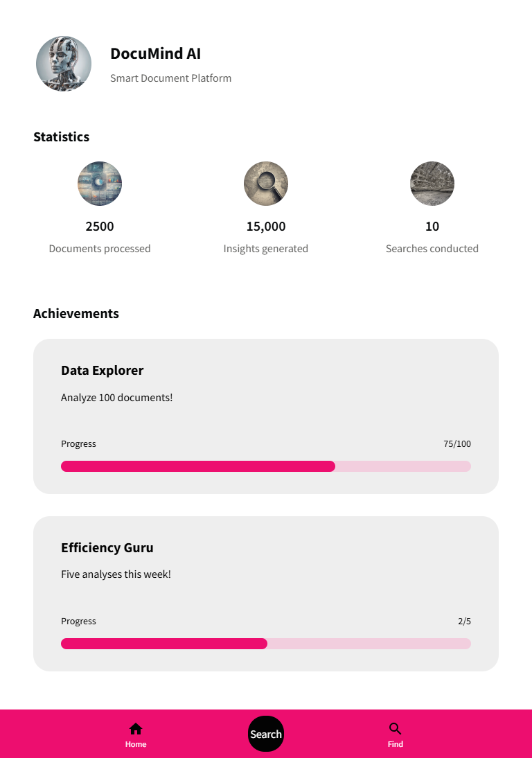Open the Searches conducted round image

point(432,184)
